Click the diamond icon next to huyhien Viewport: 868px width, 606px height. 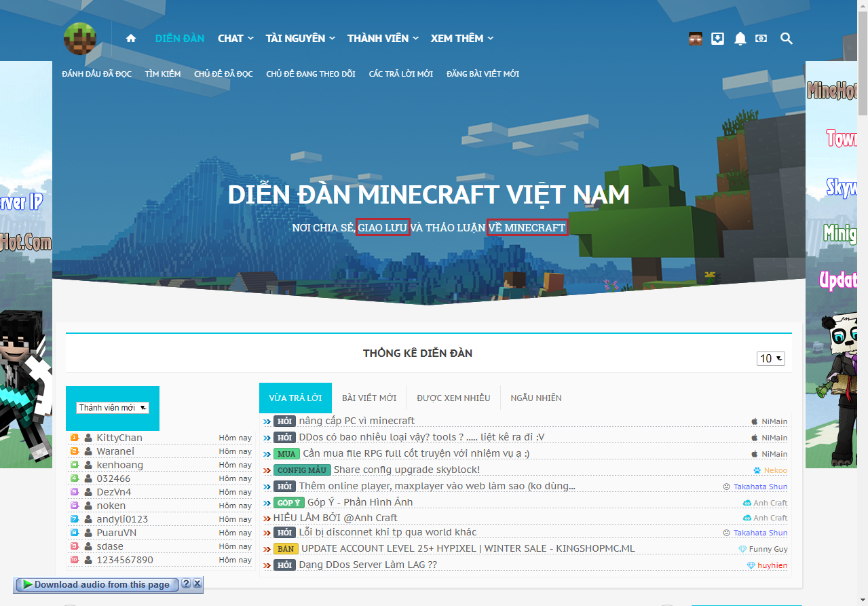[751, 565]
